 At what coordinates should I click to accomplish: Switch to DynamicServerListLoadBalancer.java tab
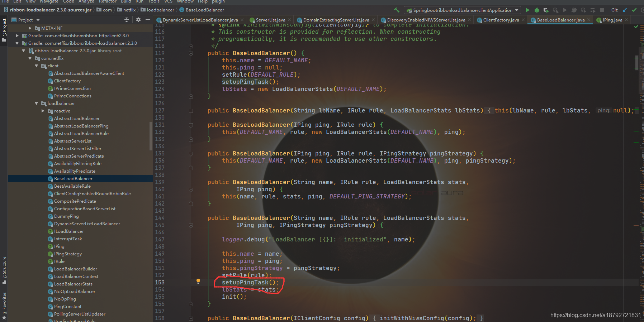(200, 20)
